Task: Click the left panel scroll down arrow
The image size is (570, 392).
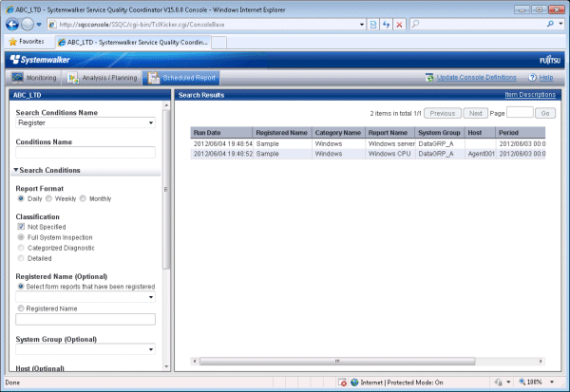Action: point(166,366)
